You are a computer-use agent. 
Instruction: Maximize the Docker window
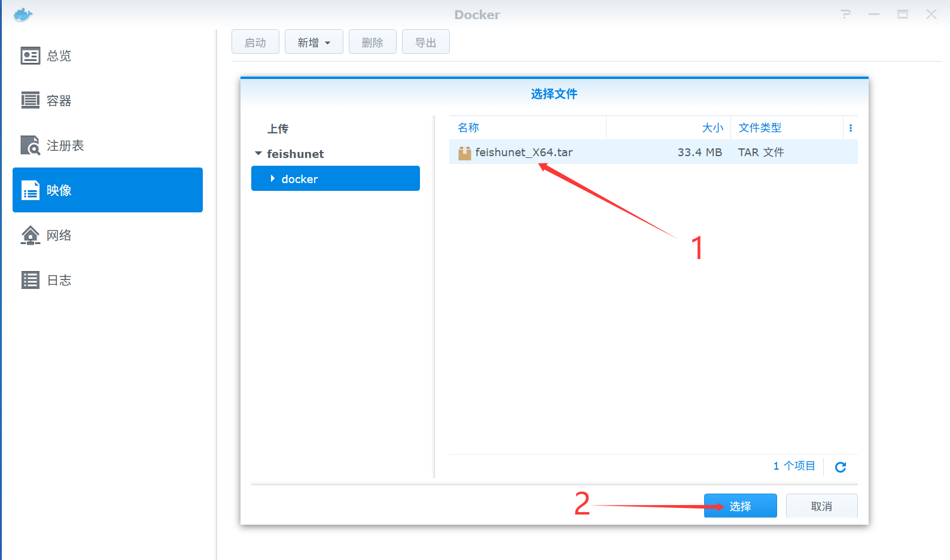pyautogui.click(x=903, y=14)
